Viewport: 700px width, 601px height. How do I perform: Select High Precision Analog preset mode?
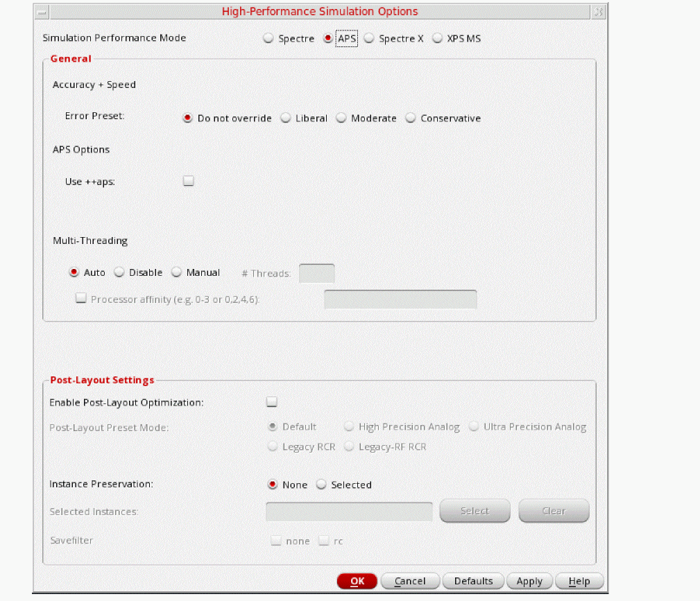(349, 426)
